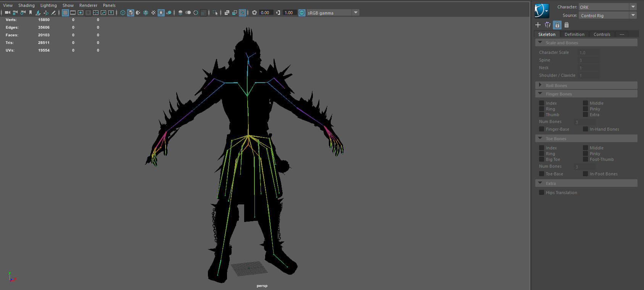Check the Thumb finger bone checkbox
The height and width of the screenshot is (290, 644).
[541, 115]
